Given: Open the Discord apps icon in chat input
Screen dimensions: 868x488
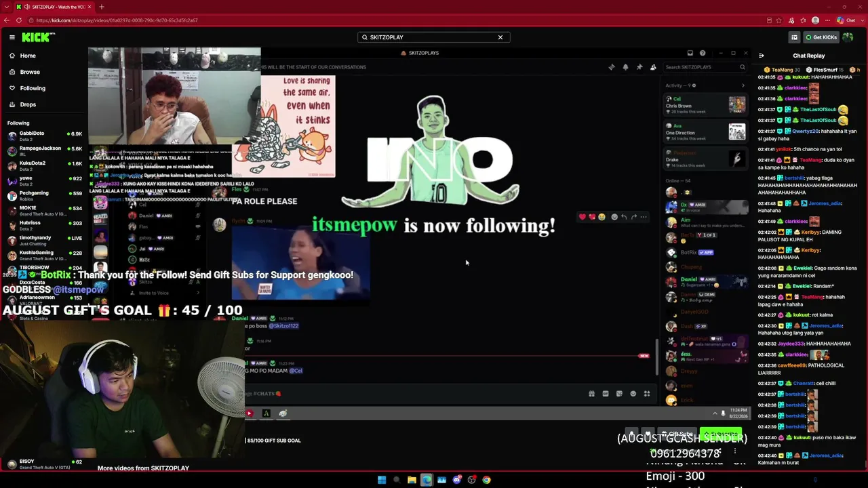Looking at the screenshot, I should click(647, 394).
